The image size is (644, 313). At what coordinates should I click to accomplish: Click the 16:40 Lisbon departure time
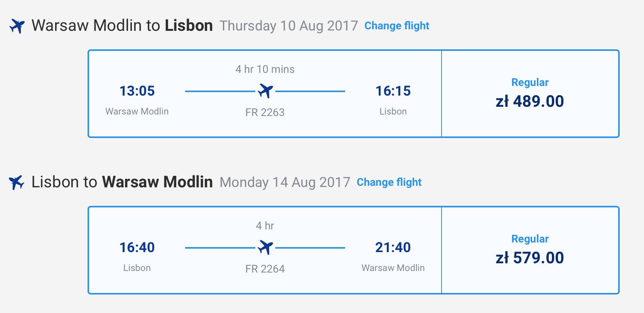tap(137, 247)
